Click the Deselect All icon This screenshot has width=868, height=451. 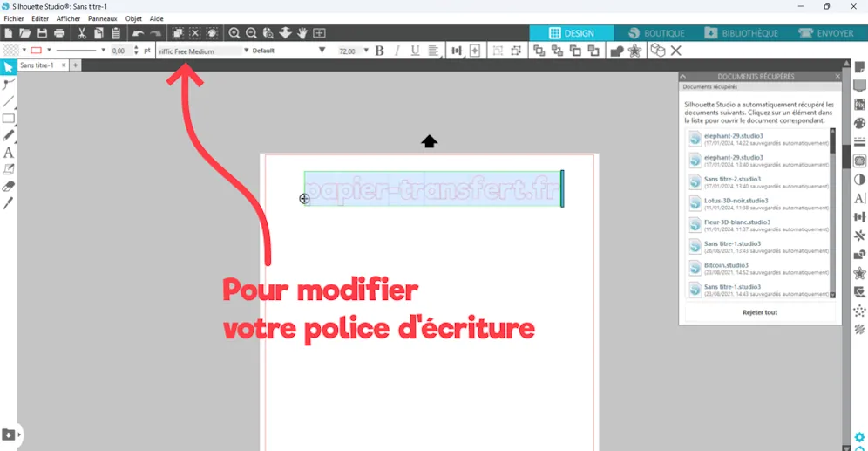click(195, 33)
